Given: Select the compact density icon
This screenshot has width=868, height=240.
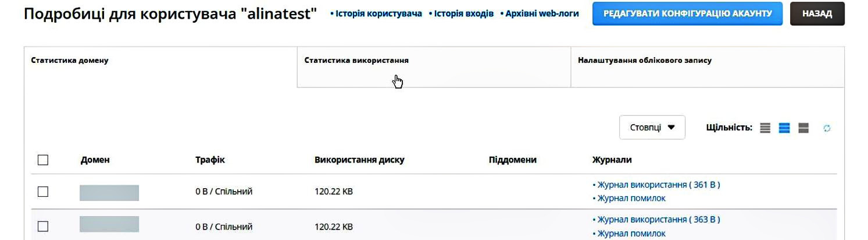Looking at the screenshot, I should tap(765, 128).
